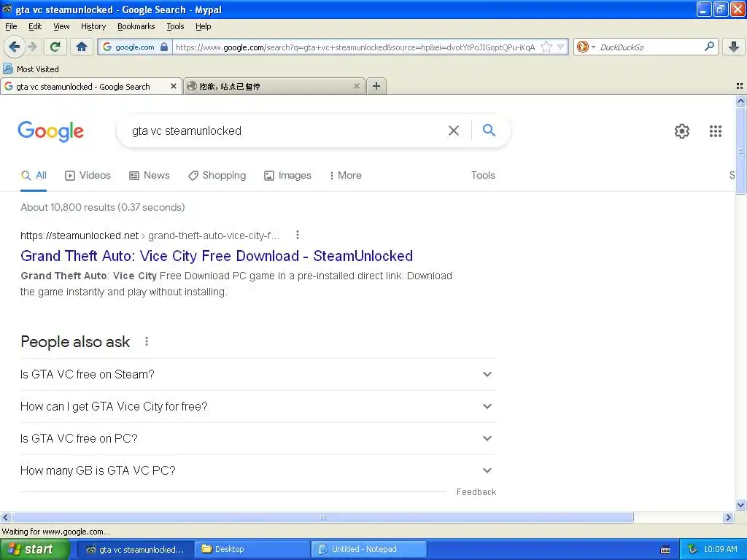Click the horizontal scrollbar left arrow
This screenshot has width=747, height=560.
click(x=5, y=517)
